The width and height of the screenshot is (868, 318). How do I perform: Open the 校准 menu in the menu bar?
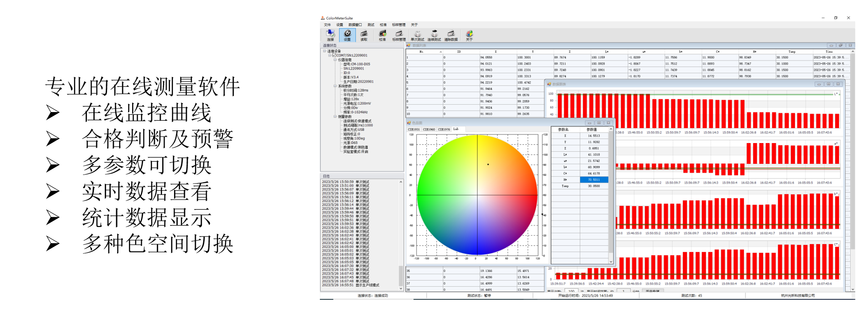click(x=383, y=25)
